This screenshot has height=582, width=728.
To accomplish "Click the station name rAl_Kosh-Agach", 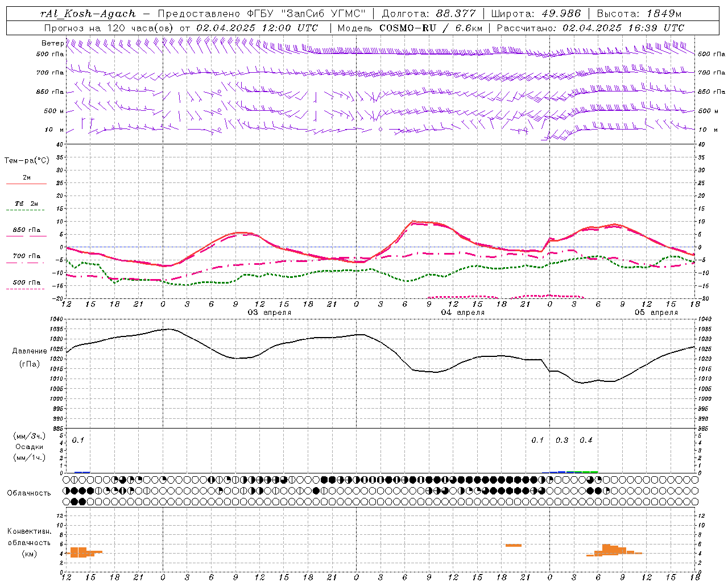I will pyautogui.click(x=88, y=14).
